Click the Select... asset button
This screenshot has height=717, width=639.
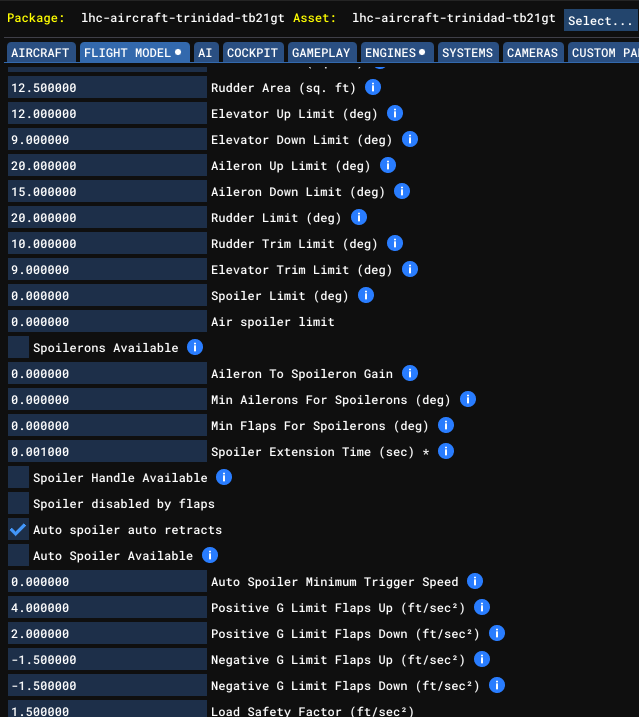click(x=601, y=21)
